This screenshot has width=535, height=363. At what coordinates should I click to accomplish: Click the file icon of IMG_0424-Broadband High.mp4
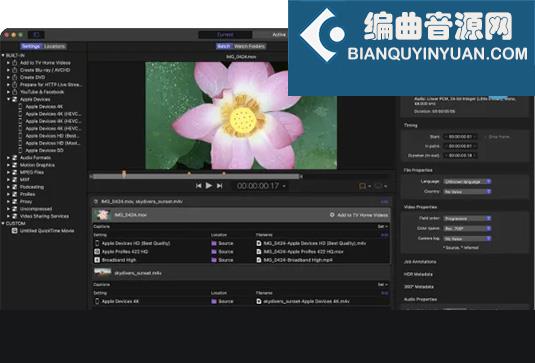tap(259, 260)
